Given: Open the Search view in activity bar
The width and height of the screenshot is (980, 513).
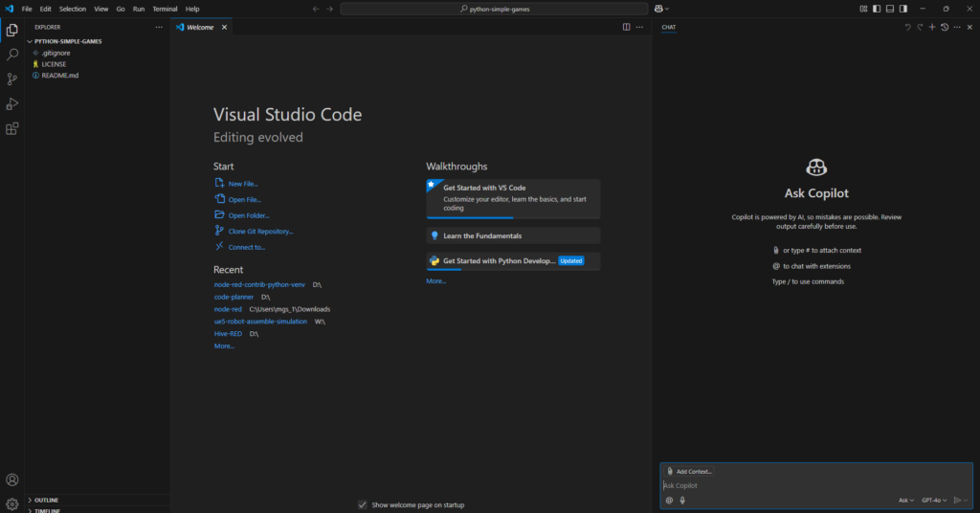Looking at the screenshot, I should pyautogui.click(x=12, y=55).
